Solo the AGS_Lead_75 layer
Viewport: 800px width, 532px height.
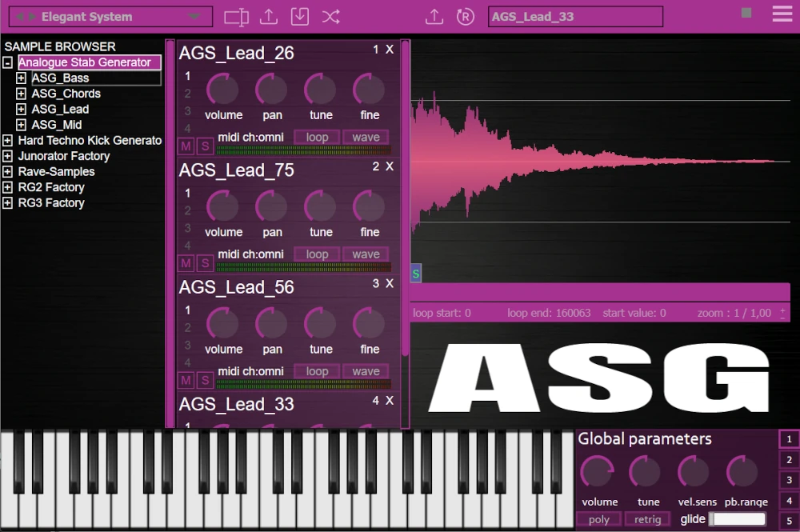pyautogui.click(x=205, y=263)
